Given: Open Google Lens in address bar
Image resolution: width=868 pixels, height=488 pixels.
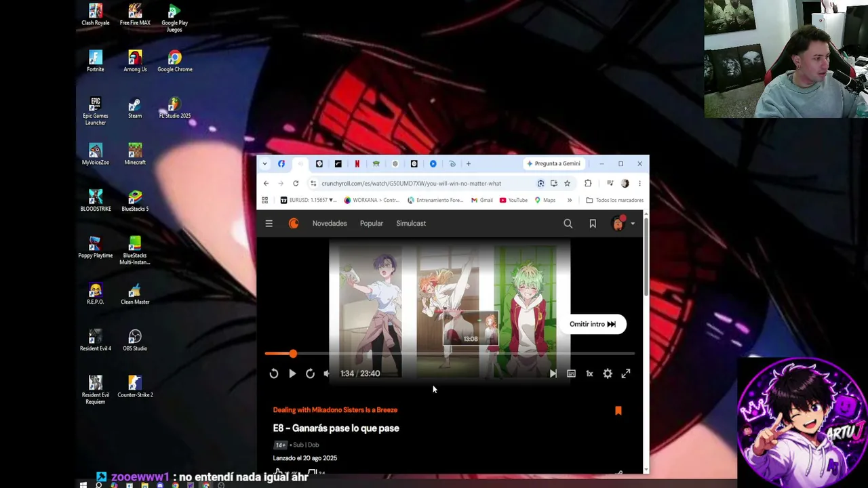Looking at the screenshot, I should click(x=540, y=183).
